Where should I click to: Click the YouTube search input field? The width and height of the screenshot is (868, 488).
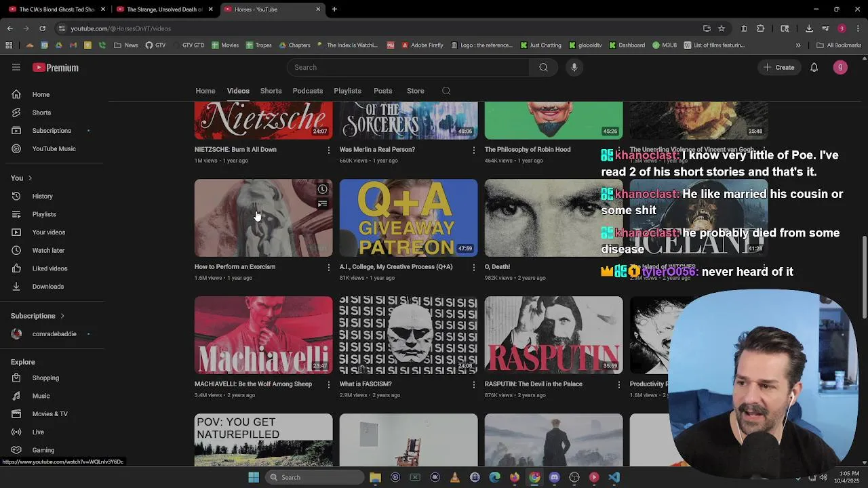coord(408,67)
